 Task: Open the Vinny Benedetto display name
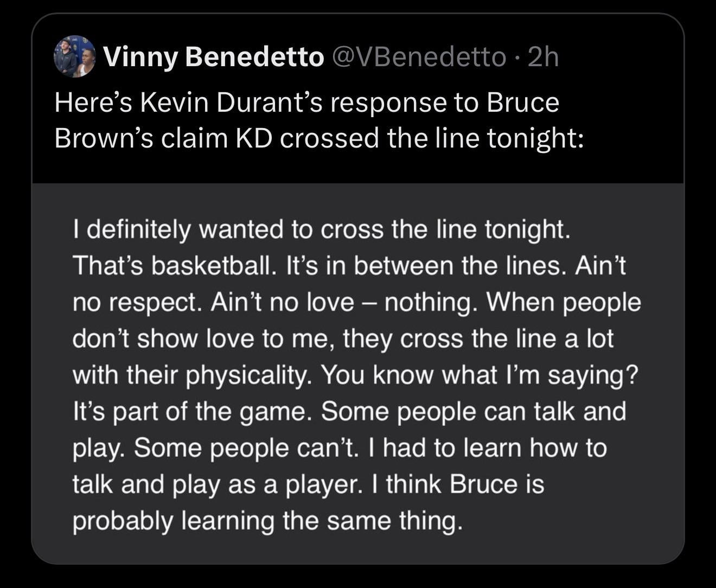[x=214, y=57]
